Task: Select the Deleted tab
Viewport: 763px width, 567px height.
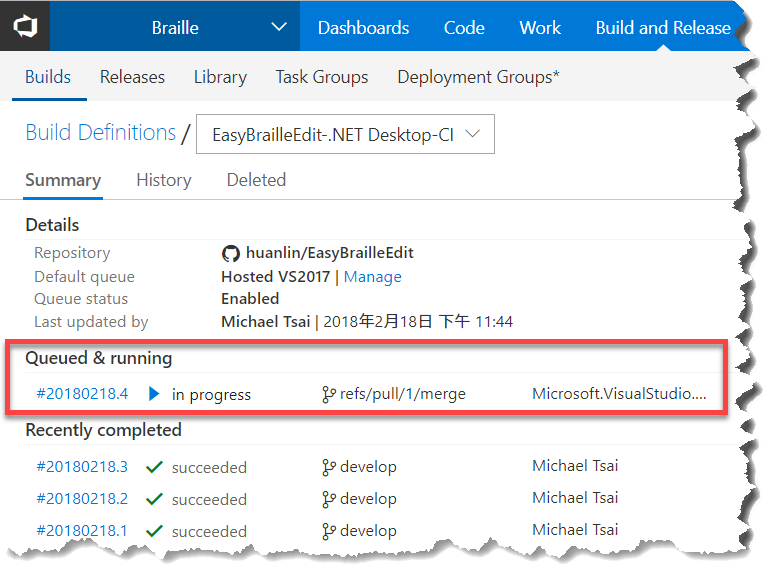Action: [x=256, y=180]
